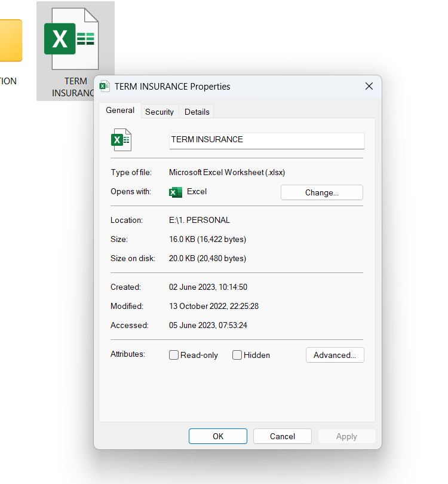Close the TERM INSURANCE Properties dialog
Image resolution: width=448 pixels, height=484 pixels.
[369, 86]
